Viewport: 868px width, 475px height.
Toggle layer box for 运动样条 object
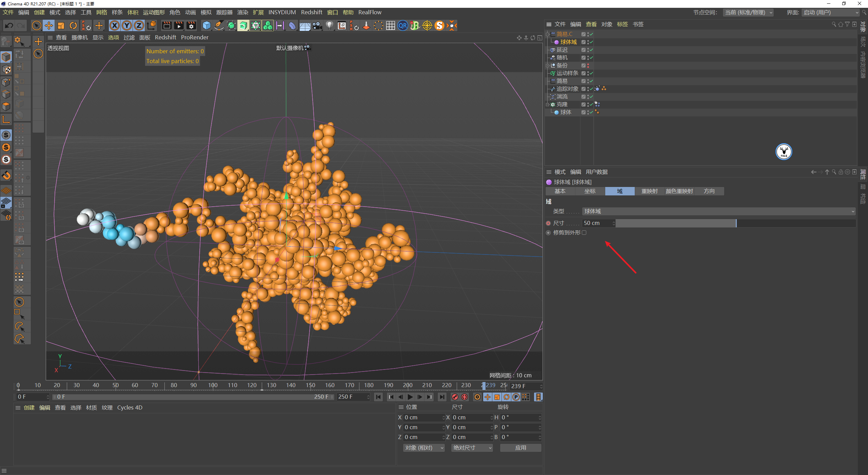coord(584,73)
